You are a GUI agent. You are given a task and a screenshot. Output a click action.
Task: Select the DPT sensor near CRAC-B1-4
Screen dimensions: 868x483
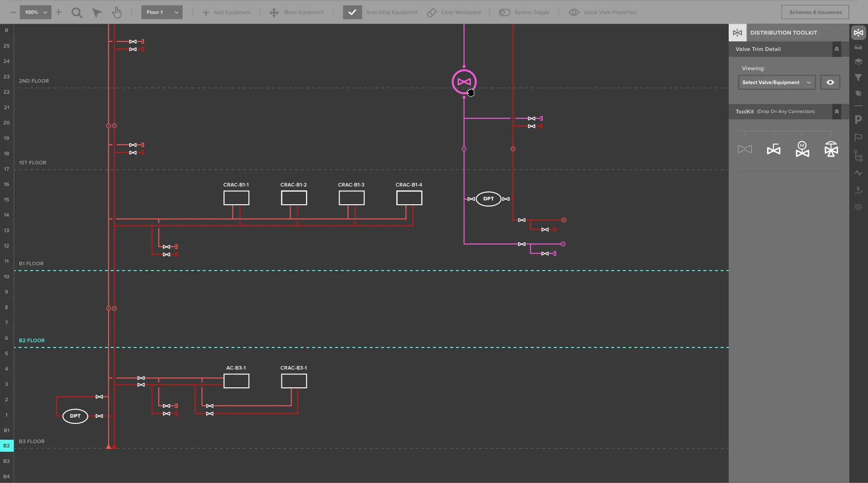coord(489,198)
